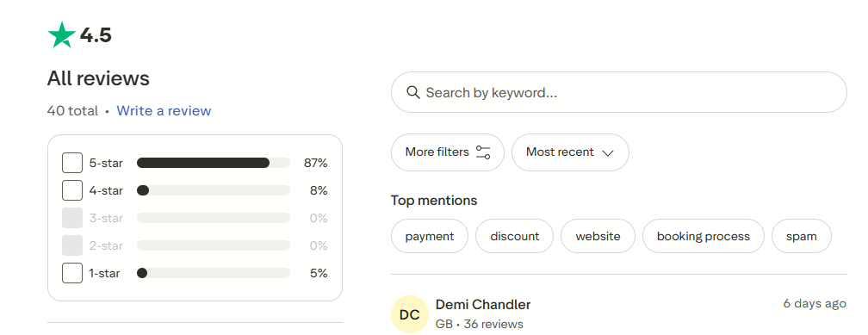The width and height of the screenshot is (868, 335).
Task: Filter by booking process mention
Action: 703,236
